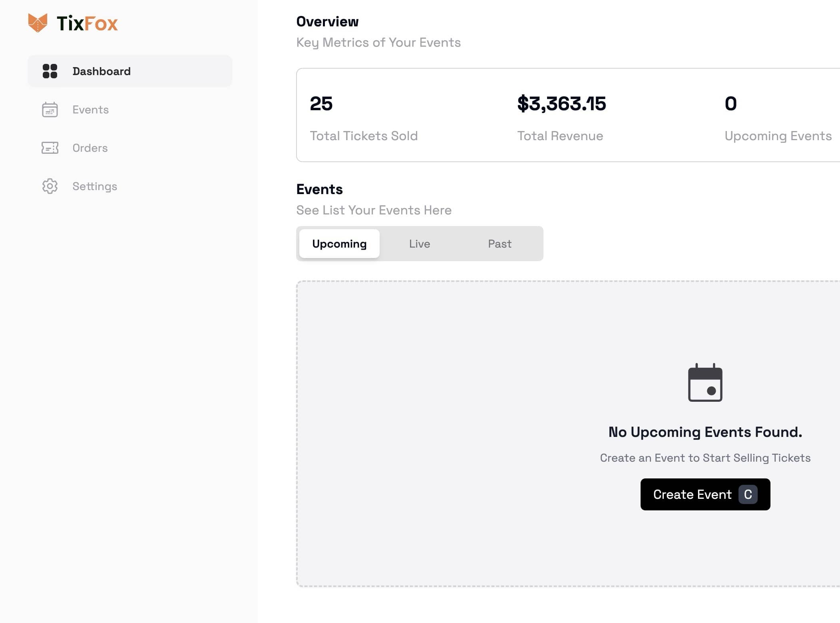
Task: Go to Settings in the navigation
Action: click(x=95, y=186)
